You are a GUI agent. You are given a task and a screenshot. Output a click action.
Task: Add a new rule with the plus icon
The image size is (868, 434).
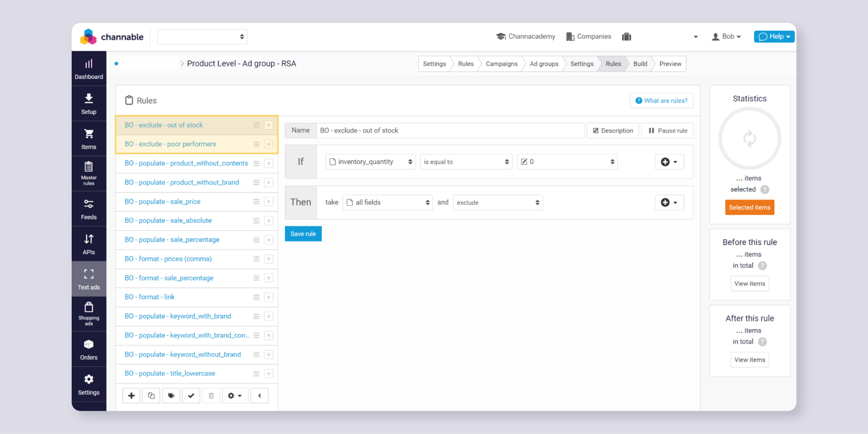131,395
